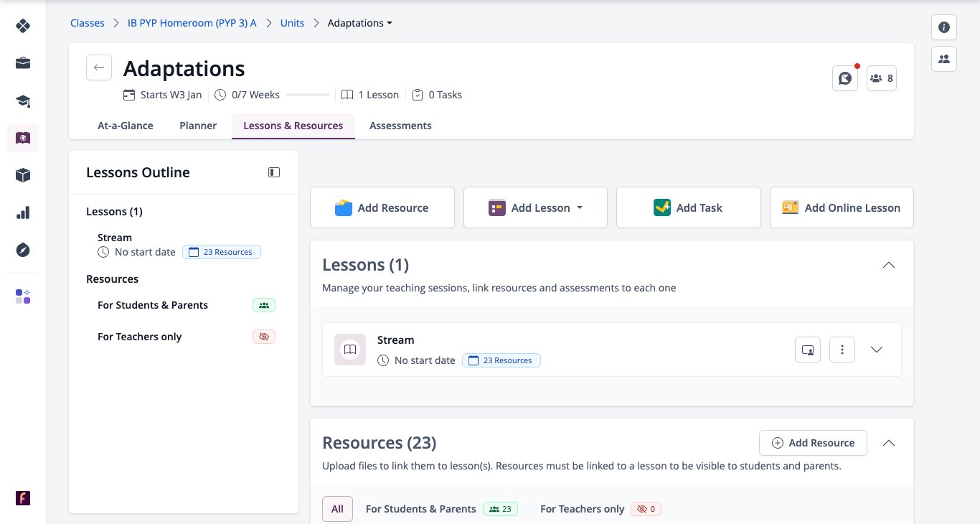Image resolution: width=980 pixels, height=524 pixels.
Task: Click the Add Task button
Action: click(689, 207)
